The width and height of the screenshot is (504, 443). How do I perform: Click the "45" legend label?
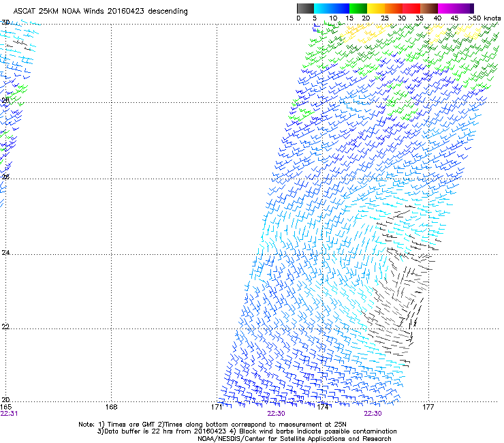point(454,18)
